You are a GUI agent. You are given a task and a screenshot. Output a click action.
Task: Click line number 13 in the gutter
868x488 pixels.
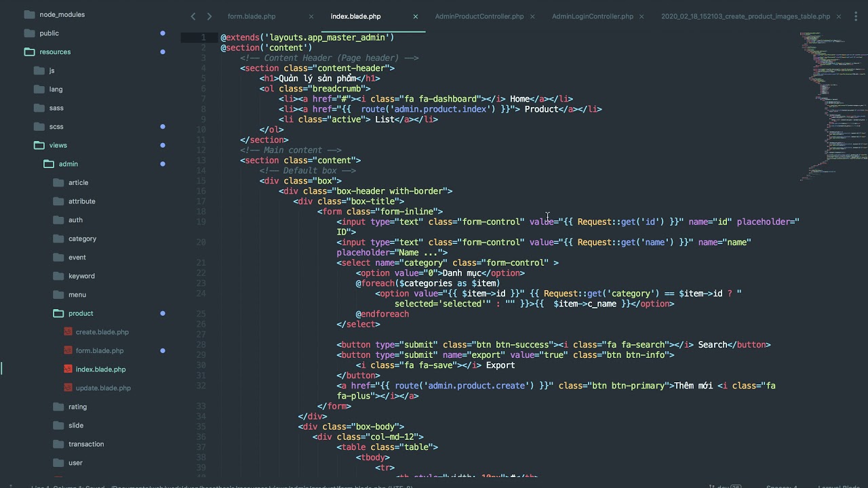[201, 161]
